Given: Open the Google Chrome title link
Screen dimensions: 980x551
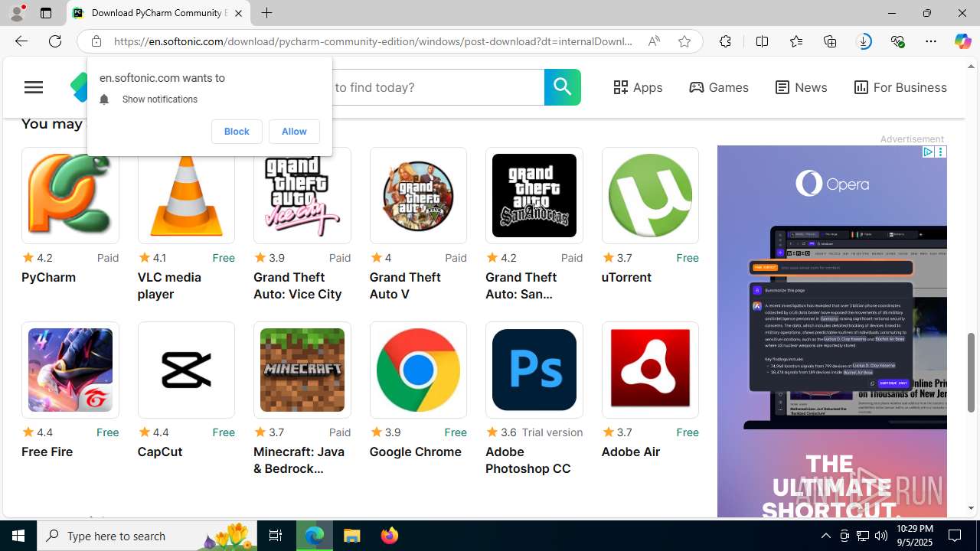Looking at the screenshot, I should (x=415, y=452).
